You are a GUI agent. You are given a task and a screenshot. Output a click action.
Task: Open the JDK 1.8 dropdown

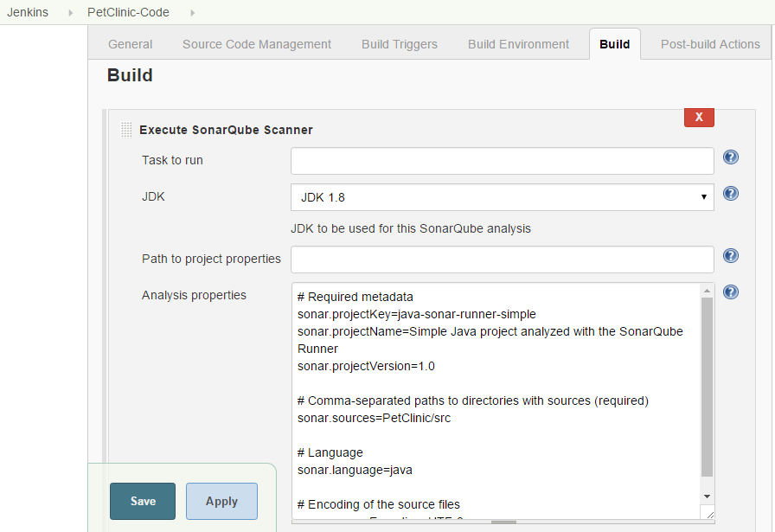(503, 197)
